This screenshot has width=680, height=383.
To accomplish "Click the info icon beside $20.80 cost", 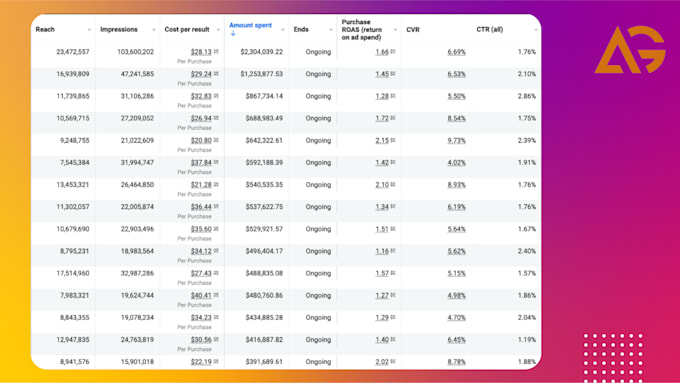I will (216, 140).
